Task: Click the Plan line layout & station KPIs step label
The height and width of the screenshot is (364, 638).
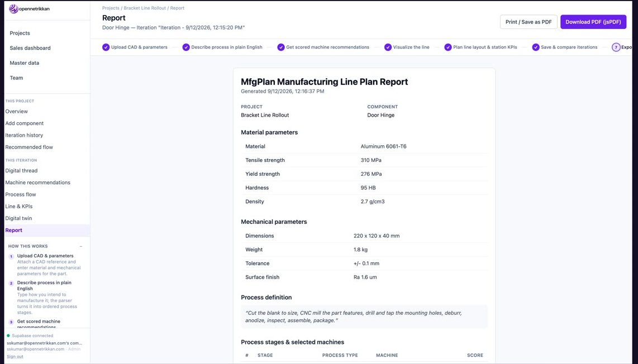Action: pos(485,47)
